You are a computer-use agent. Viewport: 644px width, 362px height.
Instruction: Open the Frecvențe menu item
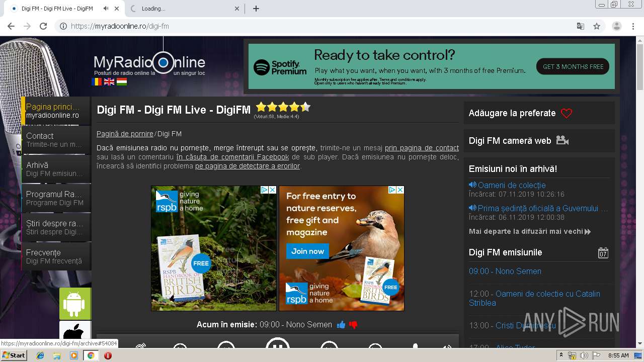56,256
